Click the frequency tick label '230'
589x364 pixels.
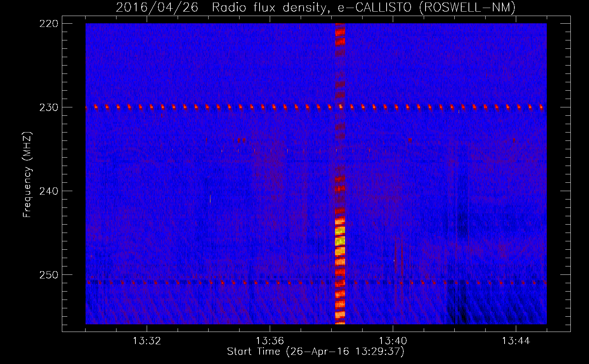click(x=49, y=107)
